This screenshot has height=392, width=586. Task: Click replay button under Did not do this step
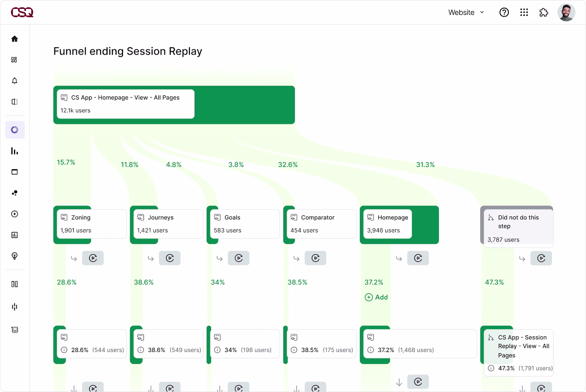(x=541, y=258)
